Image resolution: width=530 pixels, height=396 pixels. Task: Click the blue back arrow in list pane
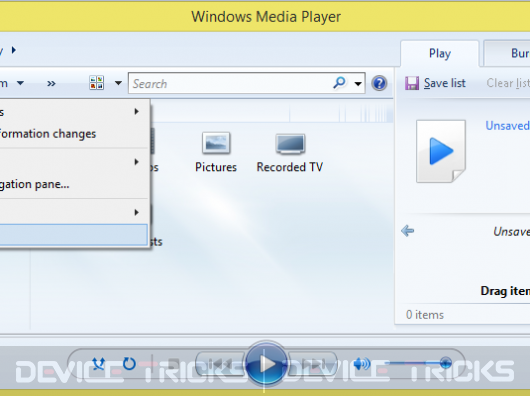[x=408, y=231]
